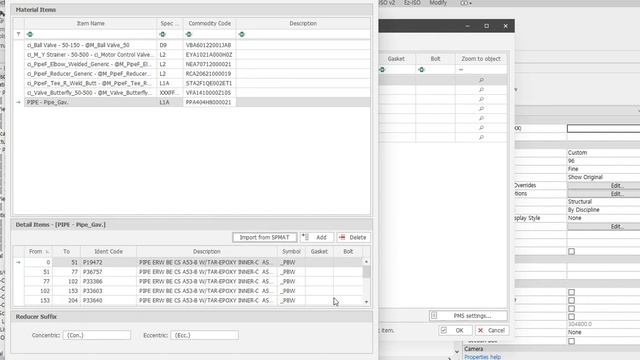Select the ci_PipeF_Elbow_Welded_Generic row
This screenshot has height=360, width=640.
[197, 64]
